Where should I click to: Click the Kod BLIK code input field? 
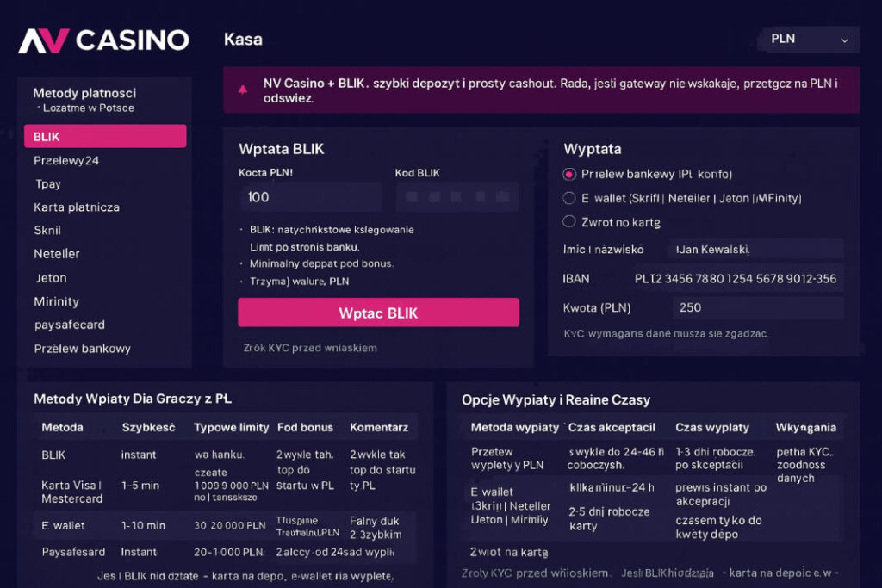tap(457, 197)
